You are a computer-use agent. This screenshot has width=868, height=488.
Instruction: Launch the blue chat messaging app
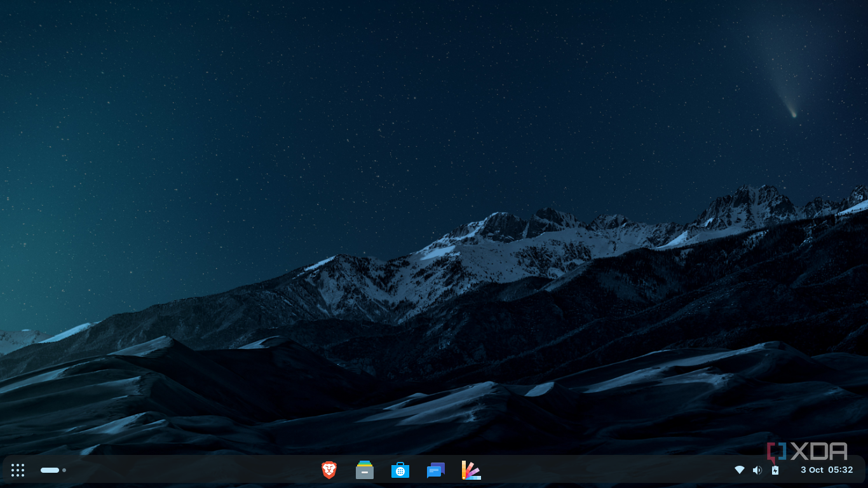(436, 470)
